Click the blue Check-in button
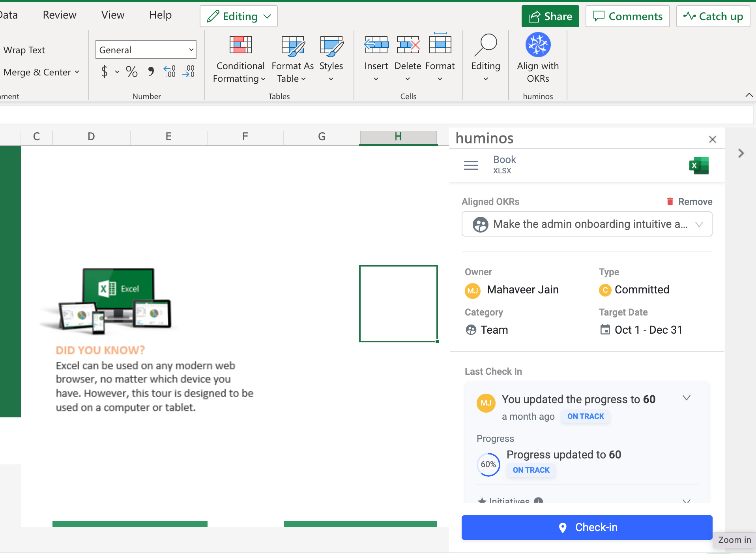This screenshot has height=554, width=756. (x=587, y=527)
